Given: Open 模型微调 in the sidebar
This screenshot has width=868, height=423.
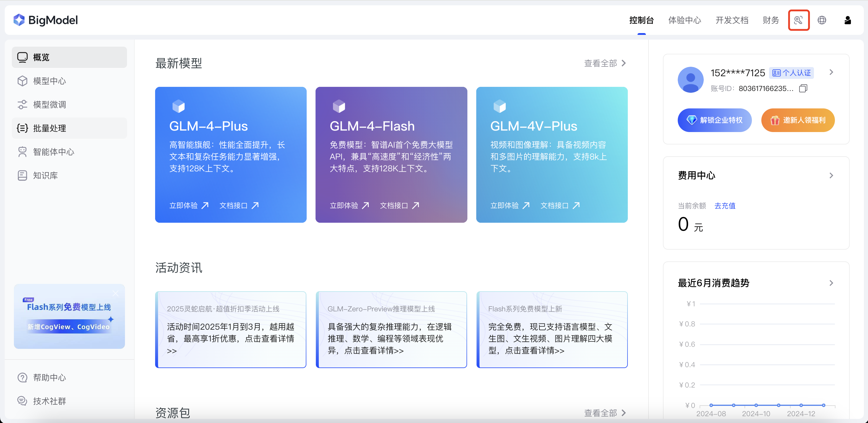Looking at the screenshot, I should point(49,104).
